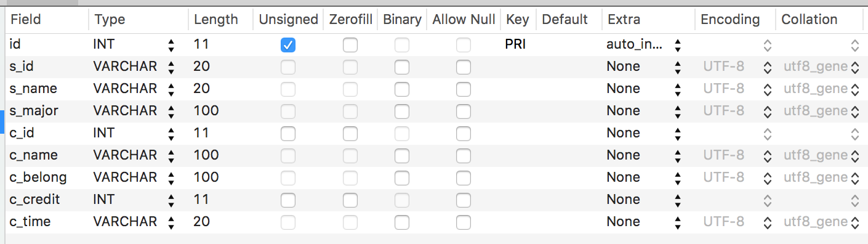Toggle Allow Null for s_name

click(x=463, y=89)
